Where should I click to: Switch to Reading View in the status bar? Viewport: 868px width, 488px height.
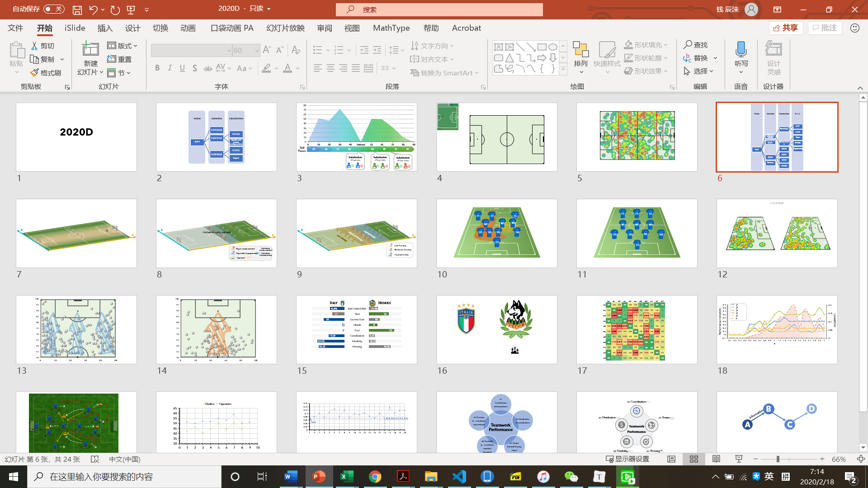pyautogui.click(x=716, y=459)
